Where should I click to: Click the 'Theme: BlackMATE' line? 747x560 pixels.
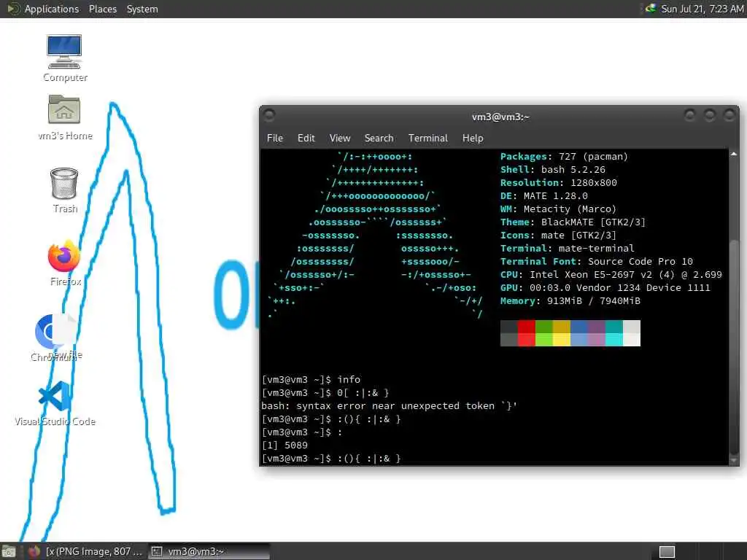573,222
